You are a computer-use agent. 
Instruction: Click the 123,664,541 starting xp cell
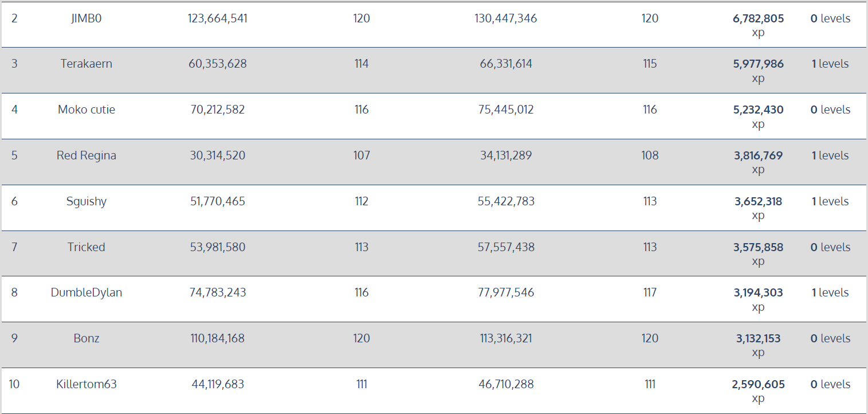pos(218,18)
